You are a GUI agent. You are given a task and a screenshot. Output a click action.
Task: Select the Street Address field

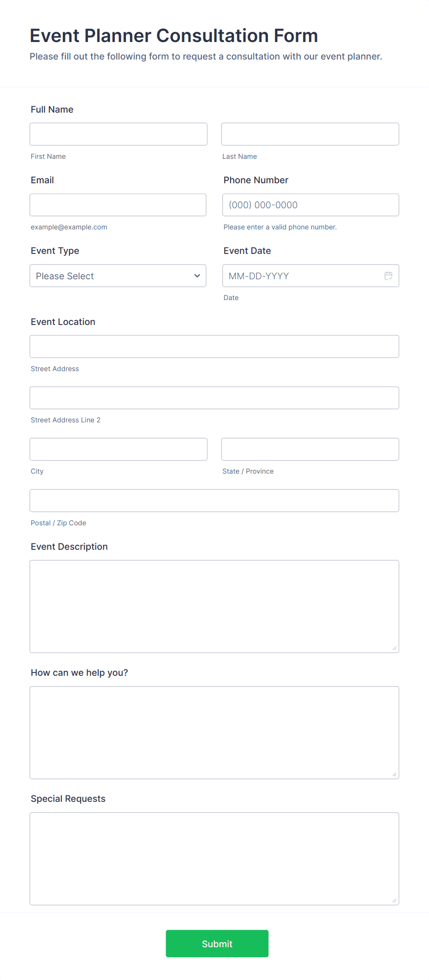[214, 346]
